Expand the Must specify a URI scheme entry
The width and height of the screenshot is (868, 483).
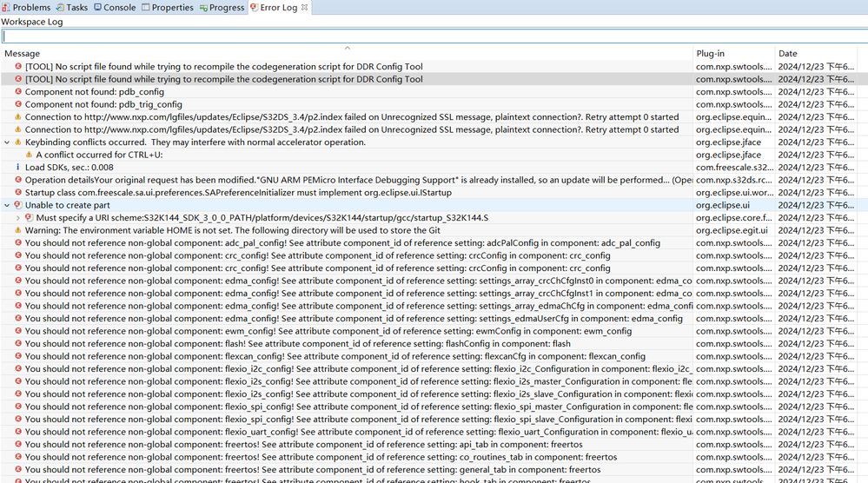(17, 218)
